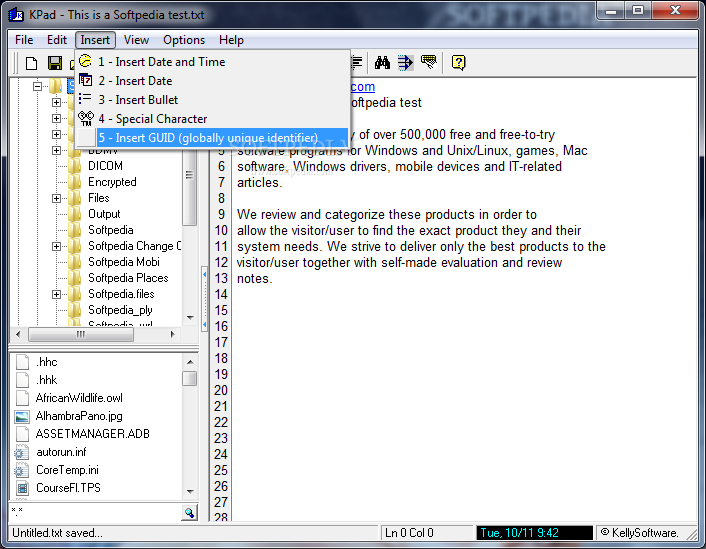Choose Insert GUID menu entry
The width and height of the screenshot is (706, 549).
(213, 137)
